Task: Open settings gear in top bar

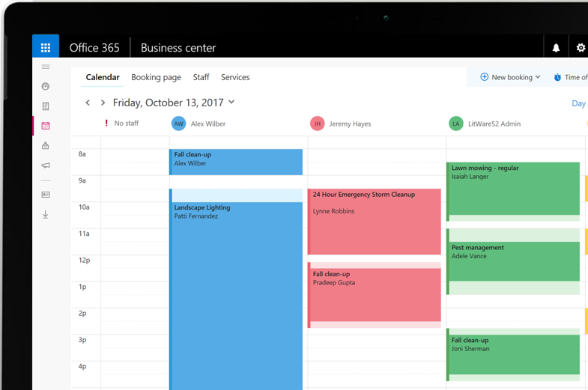Action: tap(581, 48)
